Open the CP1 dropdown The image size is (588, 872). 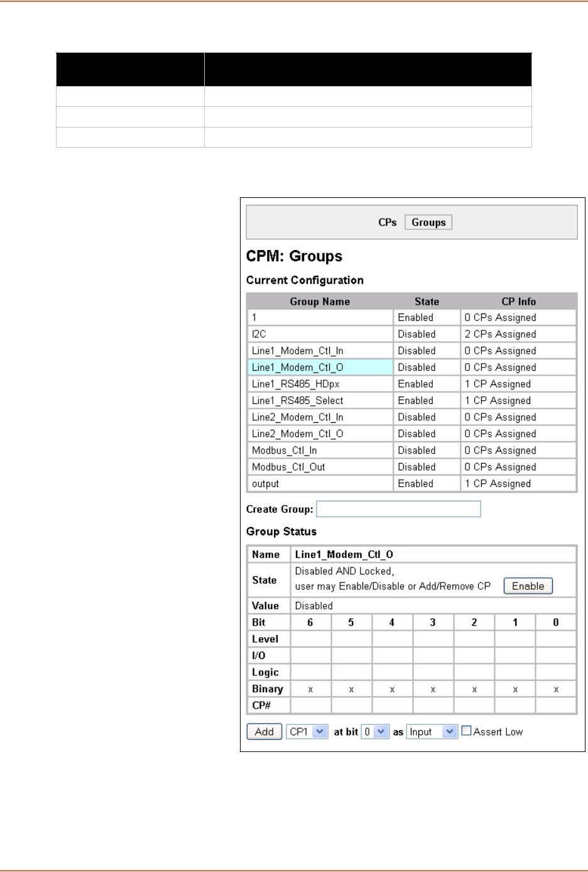tap(307, 732)
